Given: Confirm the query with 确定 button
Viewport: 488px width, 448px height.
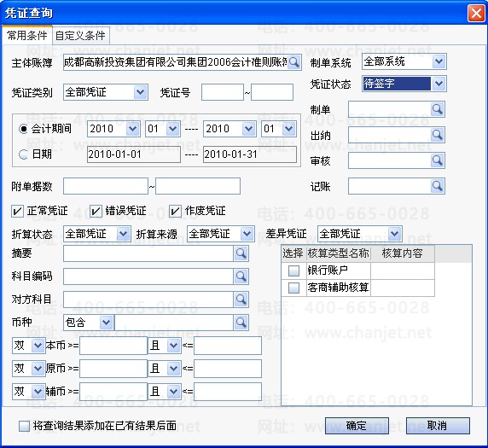Looking at the screenshot, I should [357, 426].
